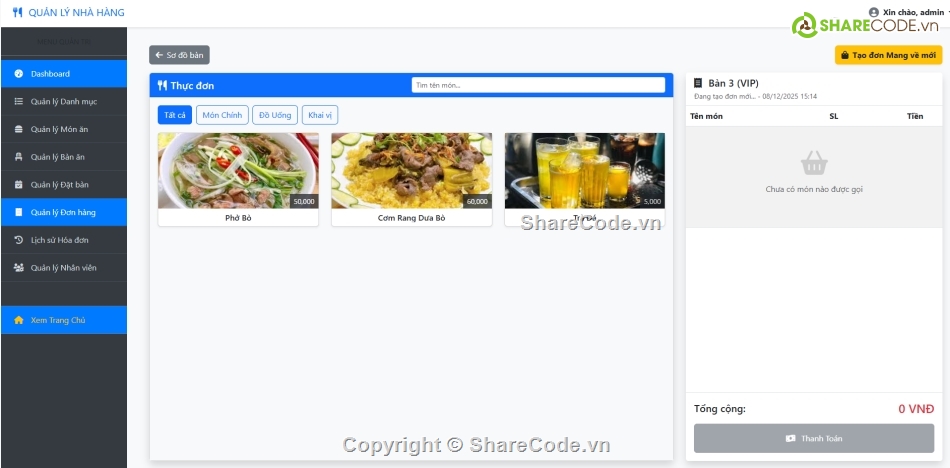This screenshot has height=468, width=950.
Task: View Lịch sử Hóa đơn
Action: [64, 240]
